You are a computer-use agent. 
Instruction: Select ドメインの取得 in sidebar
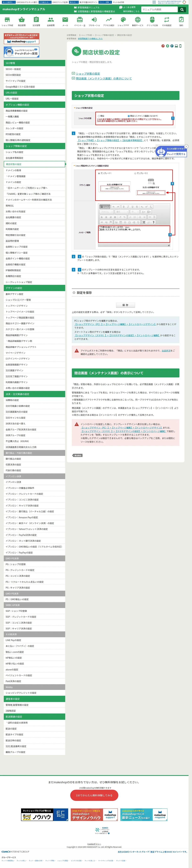tap(34, 171)
